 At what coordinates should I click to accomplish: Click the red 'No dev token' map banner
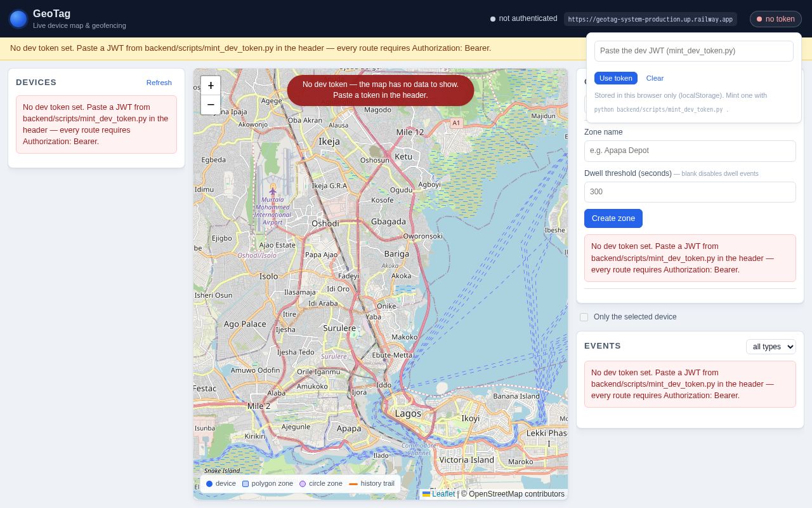pos(381,90)
